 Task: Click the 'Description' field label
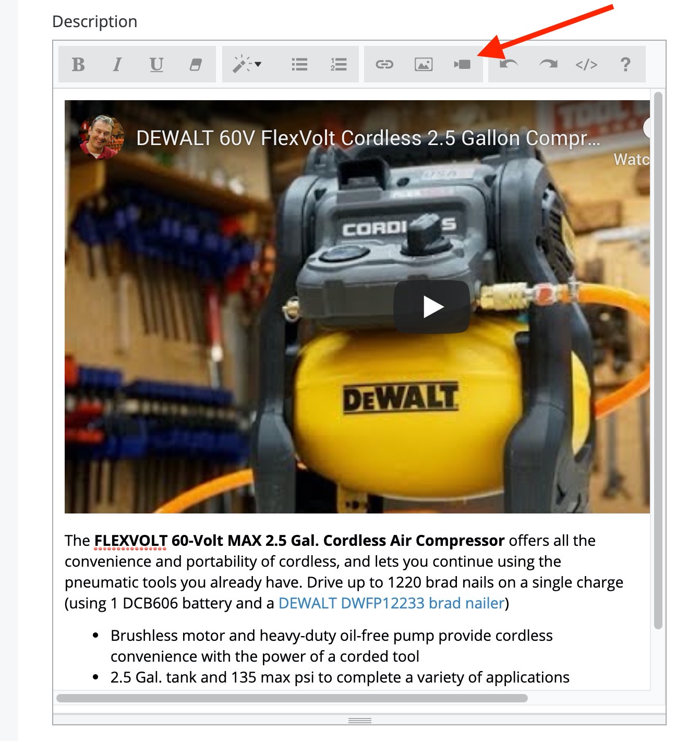coord(95,21)
